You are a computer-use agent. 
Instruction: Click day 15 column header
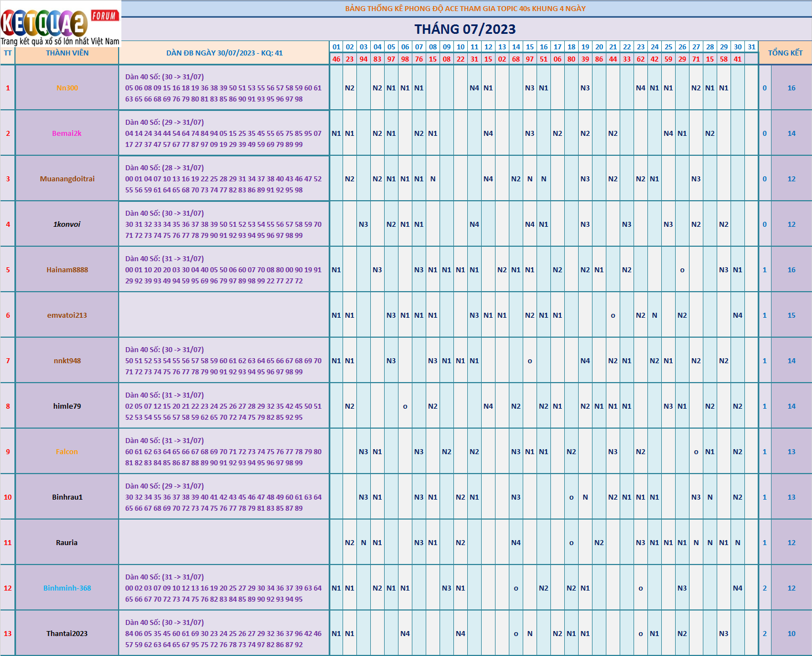point(530,47)
